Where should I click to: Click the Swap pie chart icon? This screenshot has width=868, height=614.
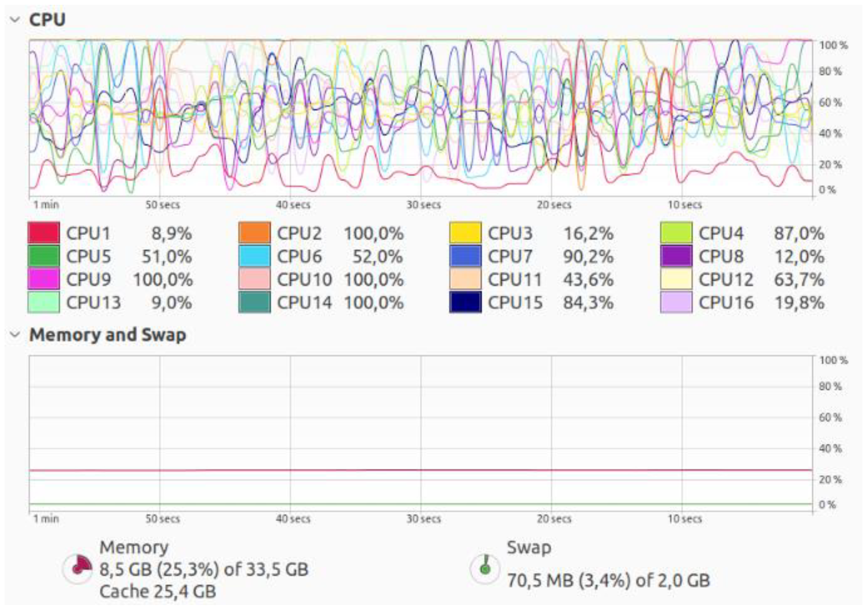point(485,568)
